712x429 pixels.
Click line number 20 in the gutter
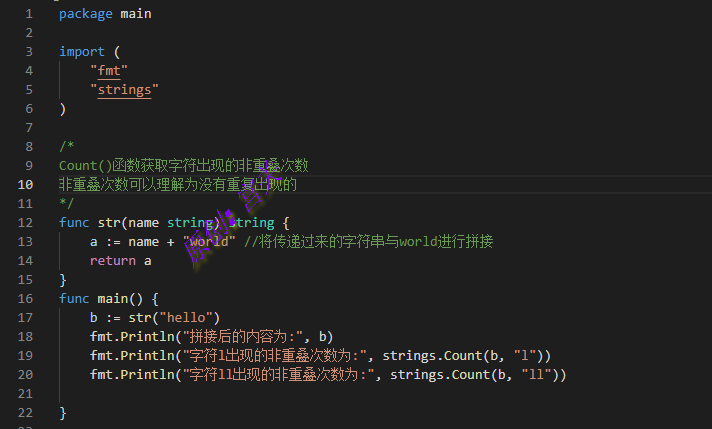coord(25,375)
